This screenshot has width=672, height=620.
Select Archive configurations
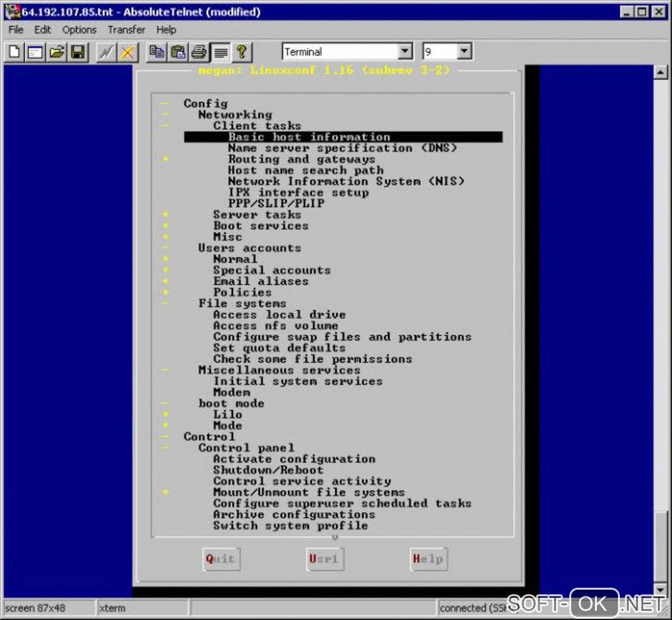[294, 515]
